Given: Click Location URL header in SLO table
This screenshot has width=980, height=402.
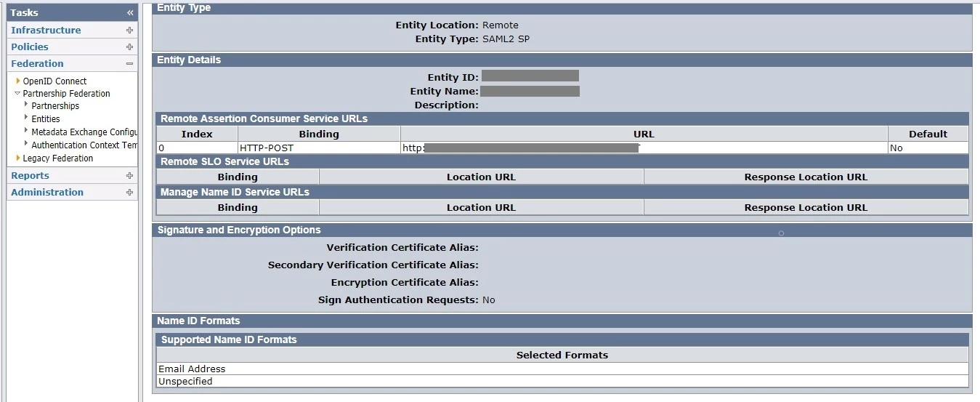Looking at the screenshot, I should pyautogui.click(x=481, y=177).
